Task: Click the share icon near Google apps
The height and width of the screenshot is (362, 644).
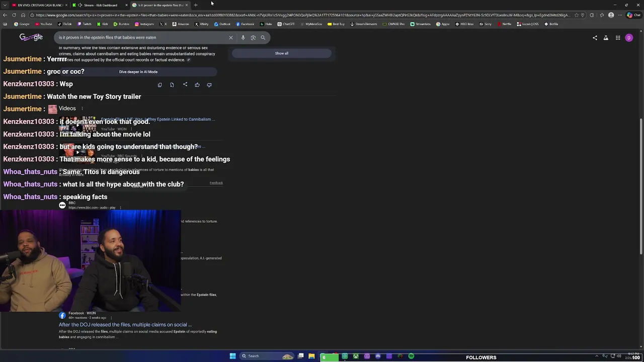Action: tap(595, 38)
